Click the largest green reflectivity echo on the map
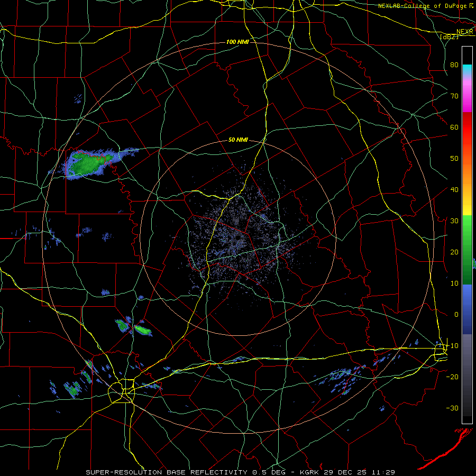This screenshot has width=476, height=476. pyautogui.click(x=87, y=163)
